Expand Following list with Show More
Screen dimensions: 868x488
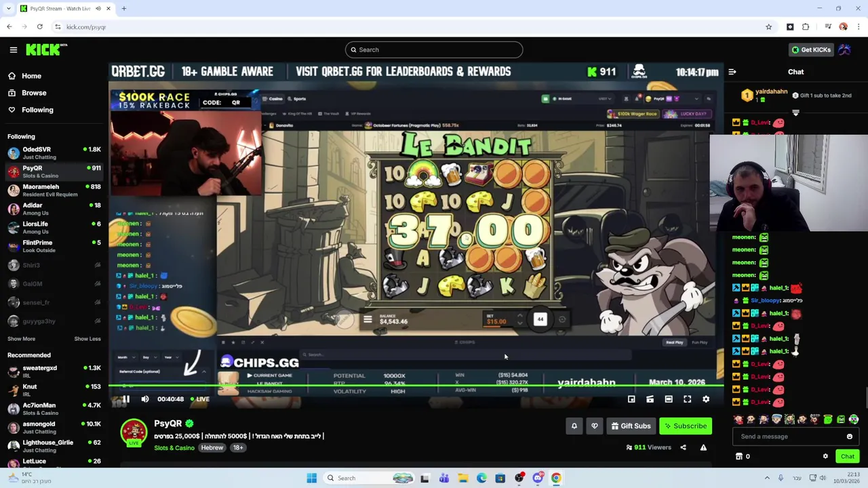(21, 339)
